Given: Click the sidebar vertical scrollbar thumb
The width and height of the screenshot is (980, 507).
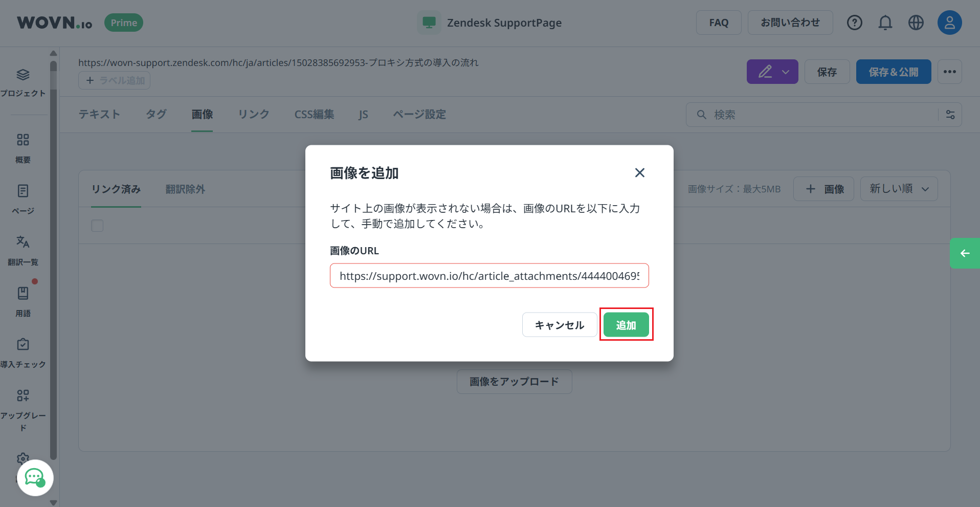Looking at the screenshot, I should 53,261.
